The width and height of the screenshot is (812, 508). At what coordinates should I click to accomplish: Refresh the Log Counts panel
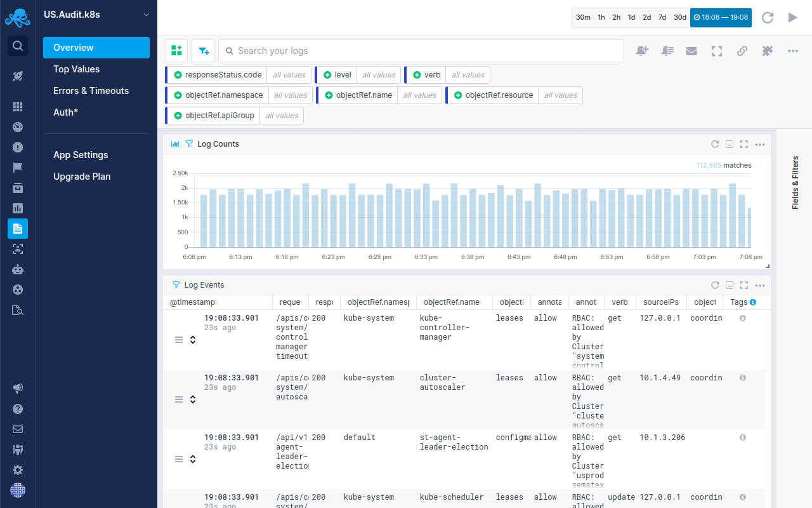[x=715, y=144]
